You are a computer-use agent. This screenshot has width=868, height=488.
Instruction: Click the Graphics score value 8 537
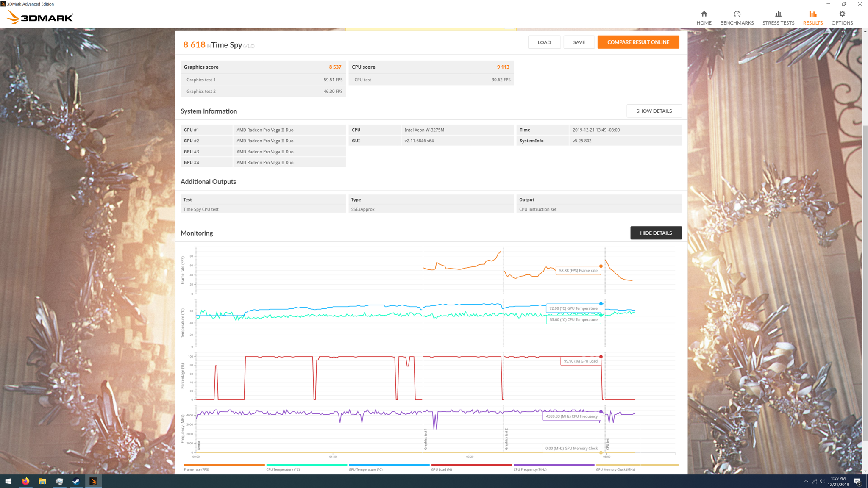[335, 67]
